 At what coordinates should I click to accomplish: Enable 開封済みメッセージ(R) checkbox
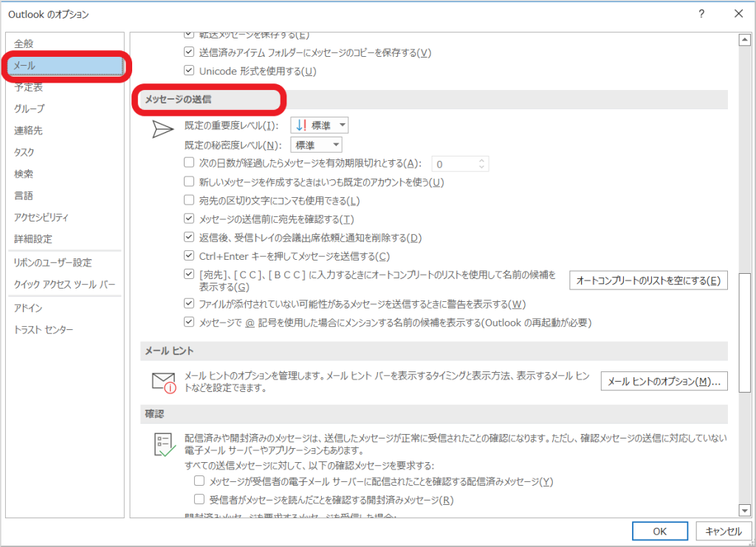(199, 499)
